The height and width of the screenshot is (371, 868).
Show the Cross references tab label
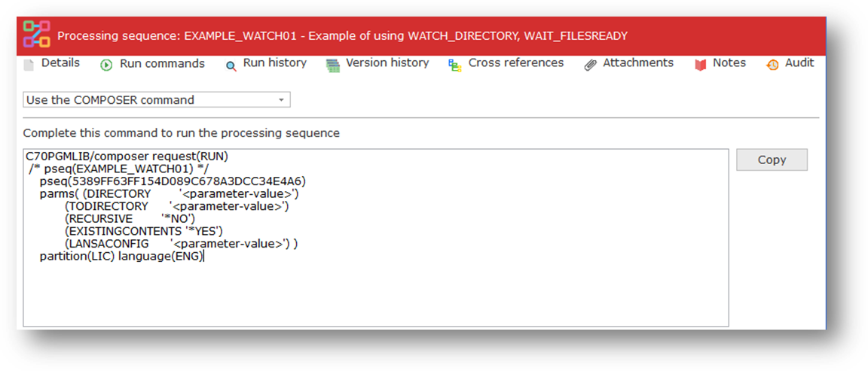pos(515,63)
